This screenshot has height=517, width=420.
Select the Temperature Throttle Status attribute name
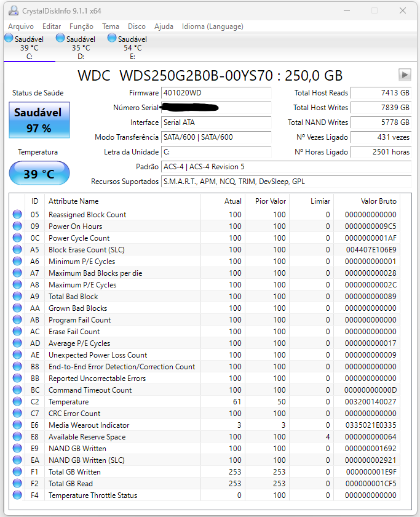pyautogui.click(x=93, y=495)
